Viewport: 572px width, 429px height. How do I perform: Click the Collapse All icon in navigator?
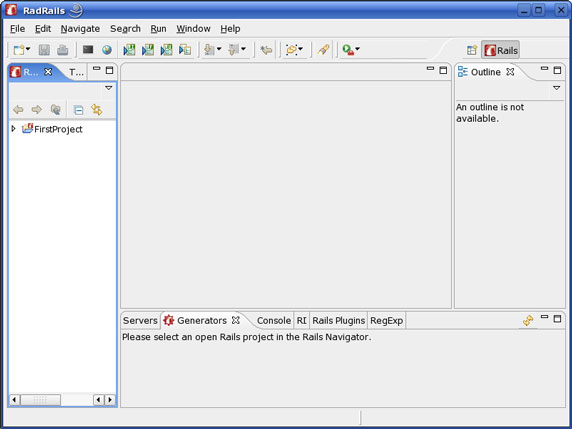click(x=78, y=109)
